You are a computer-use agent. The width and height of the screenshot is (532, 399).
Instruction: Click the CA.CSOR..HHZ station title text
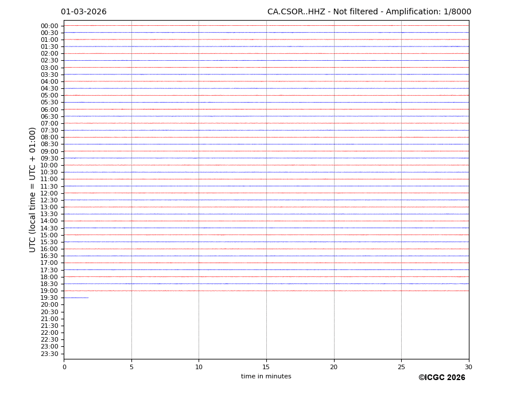coord(369,12)
